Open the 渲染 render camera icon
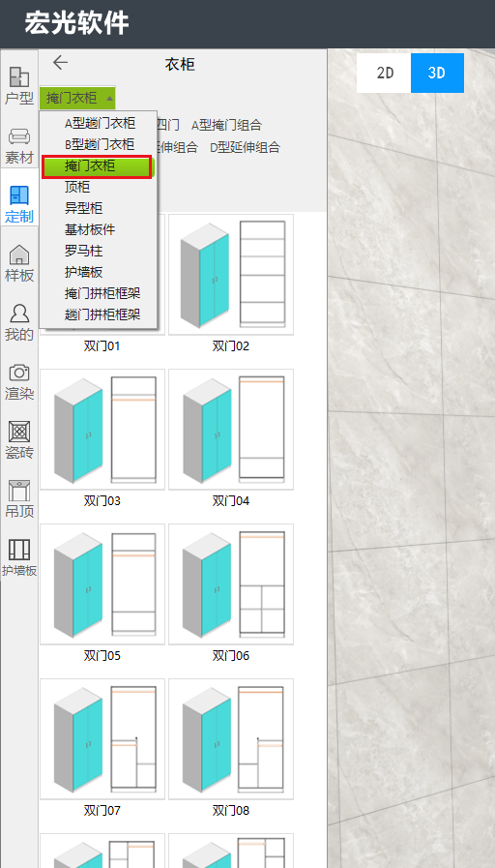This screenshot has height=868, width=495. 19,382
